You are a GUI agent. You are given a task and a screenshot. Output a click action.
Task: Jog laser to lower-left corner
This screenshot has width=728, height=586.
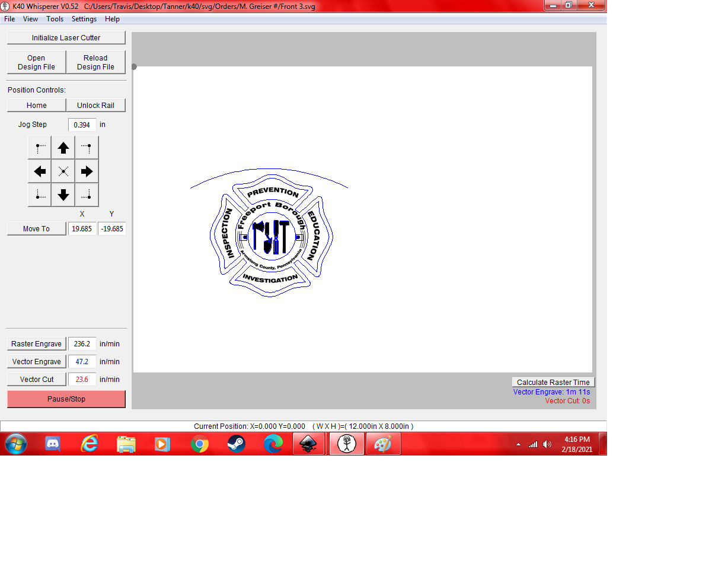40,195
